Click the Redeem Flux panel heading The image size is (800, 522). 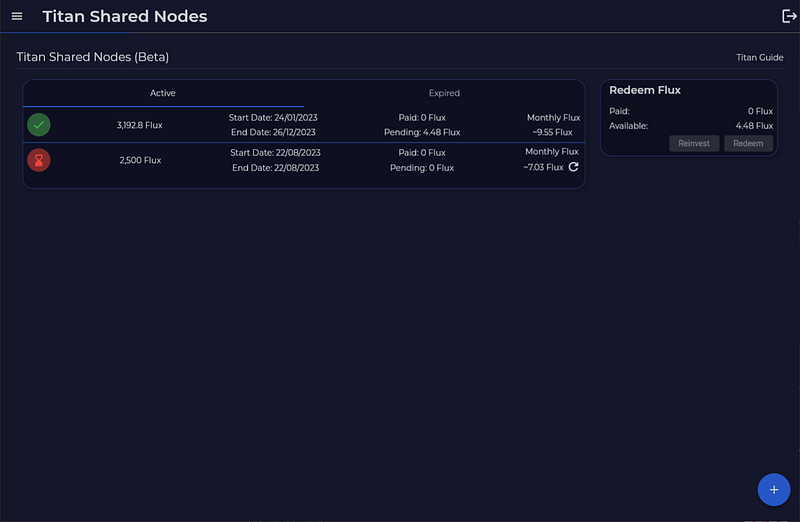(x=645, y=90)
